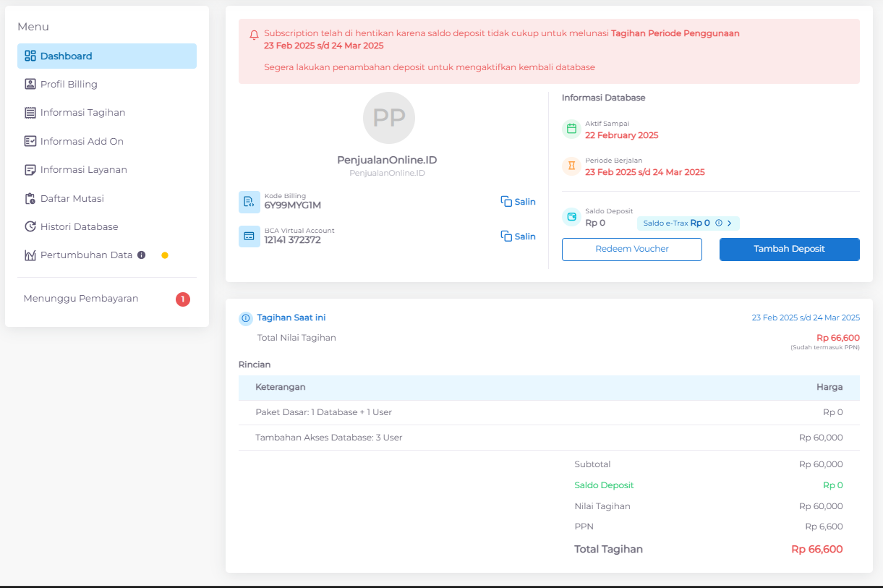Copy the BCA Virtual Account number with Salin
The height and width of the screenshot is (588, 883).
pyautogui.click(x=518, y=237)
